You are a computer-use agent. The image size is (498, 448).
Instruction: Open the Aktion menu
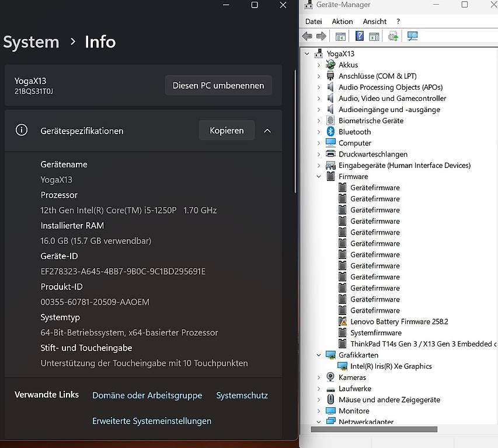(342, 22)
